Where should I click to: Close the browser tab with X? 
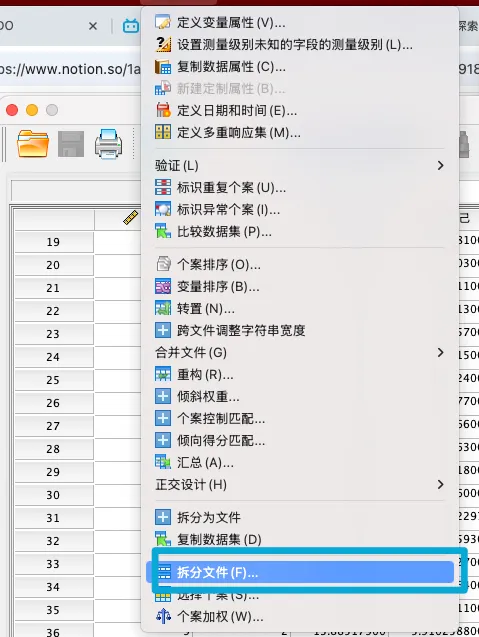tap(93, 26)
